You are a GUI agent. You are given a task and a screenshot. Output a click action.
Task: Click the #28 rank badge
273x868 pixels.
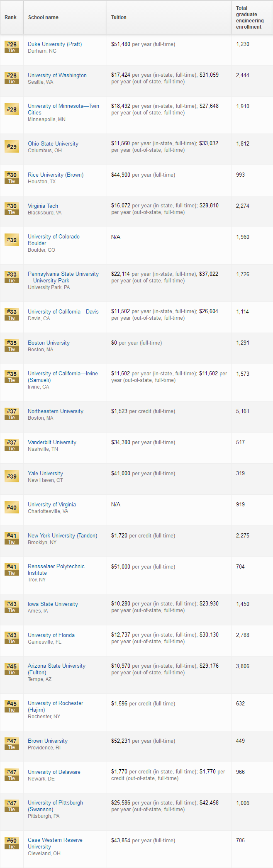[12, 109]
